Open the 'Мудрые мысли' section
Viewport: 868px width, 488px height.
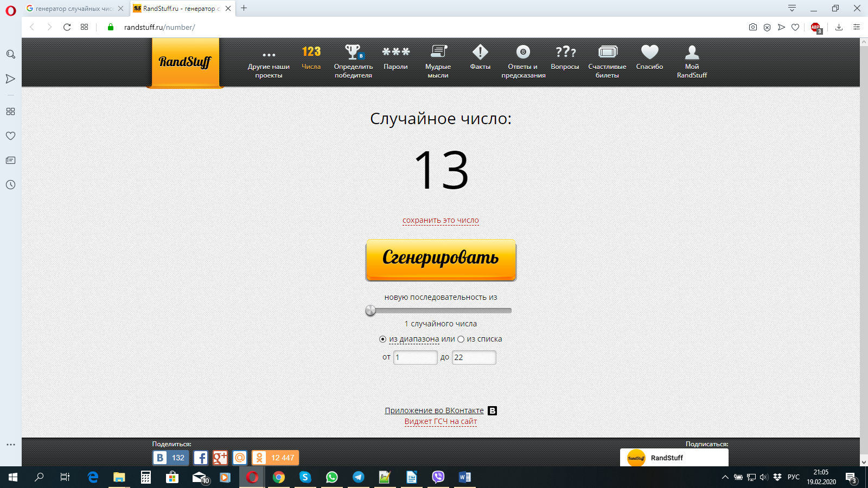point(438,61)
